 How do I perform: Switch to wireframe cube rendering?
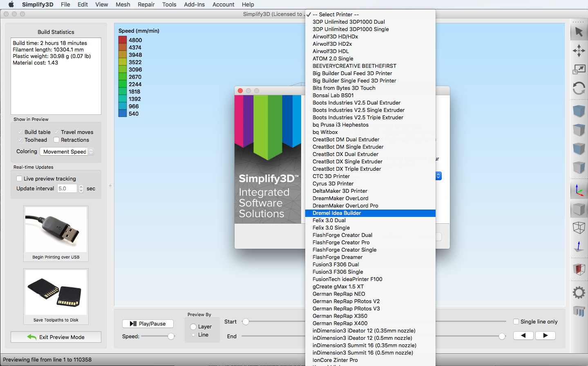[x=579, y=228]
